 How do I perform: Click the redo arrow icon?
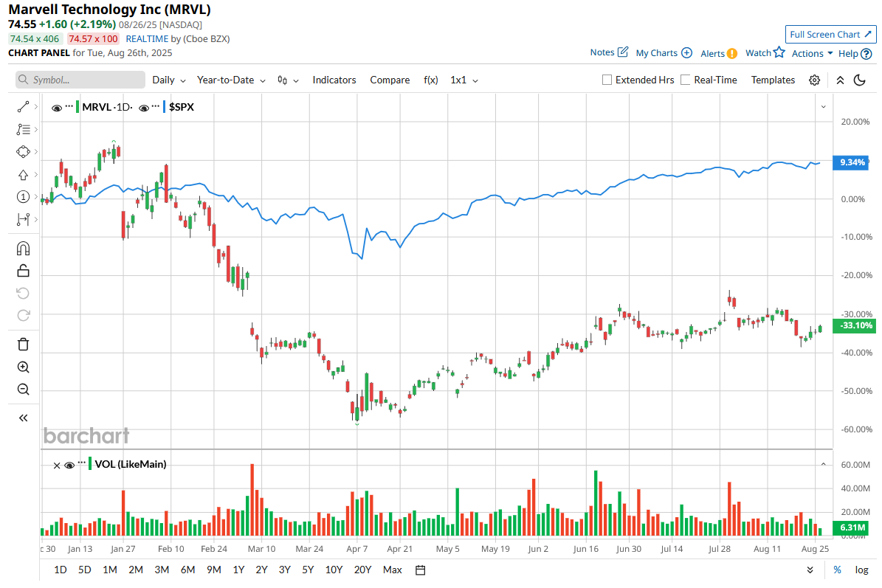[23, 315]
